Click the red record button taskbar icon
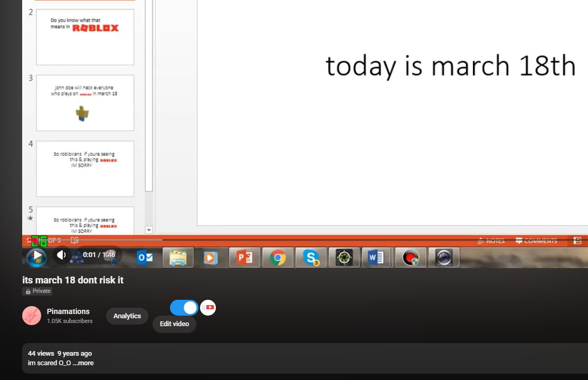 tap(410, 258)
